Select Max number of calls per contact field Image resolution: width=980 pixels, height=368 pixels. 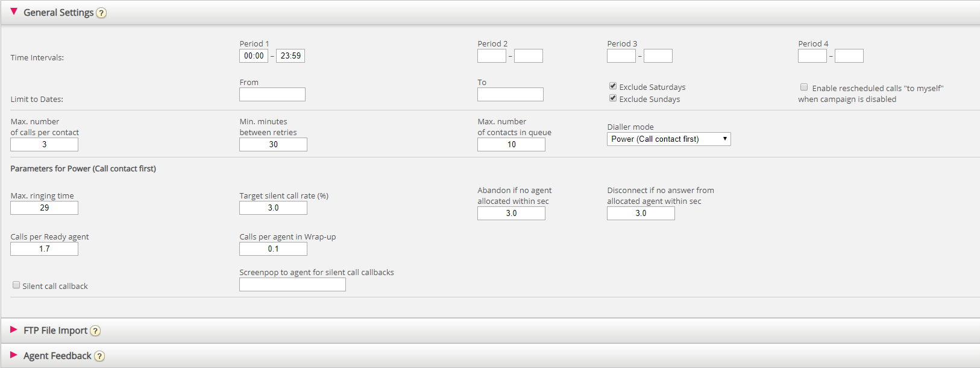tap(44, 145)
